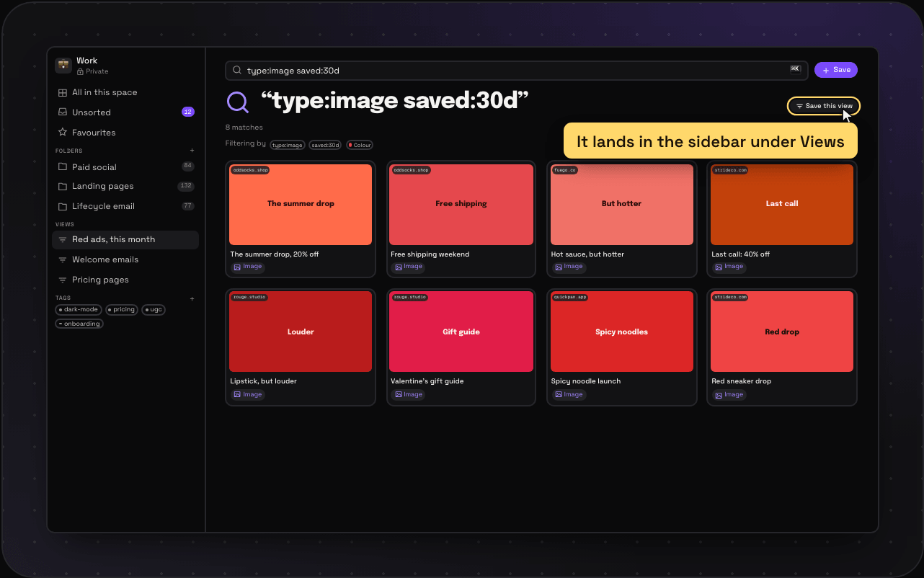Open the Work space switcher icon
The width and height of the screenshot is (924, 578).
63,66
